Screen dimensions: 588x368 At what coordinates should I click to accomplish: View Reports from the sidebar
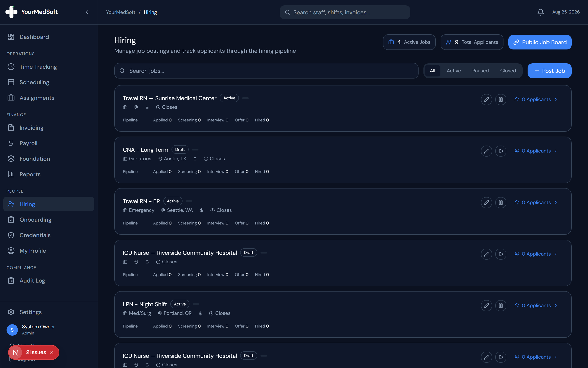click(49, 174)
